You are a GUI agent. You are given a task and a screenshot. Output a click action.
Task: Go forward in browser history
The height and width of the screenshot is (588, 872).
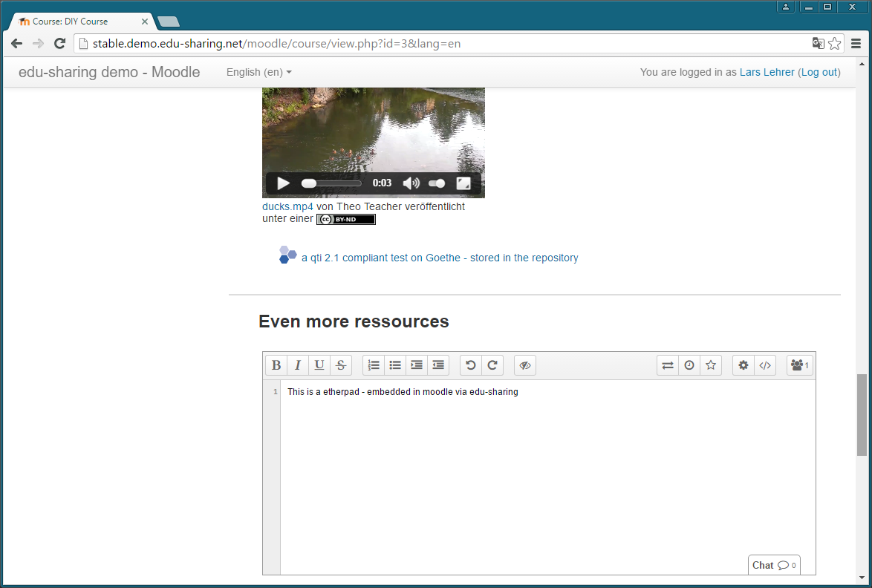point(38,43)
